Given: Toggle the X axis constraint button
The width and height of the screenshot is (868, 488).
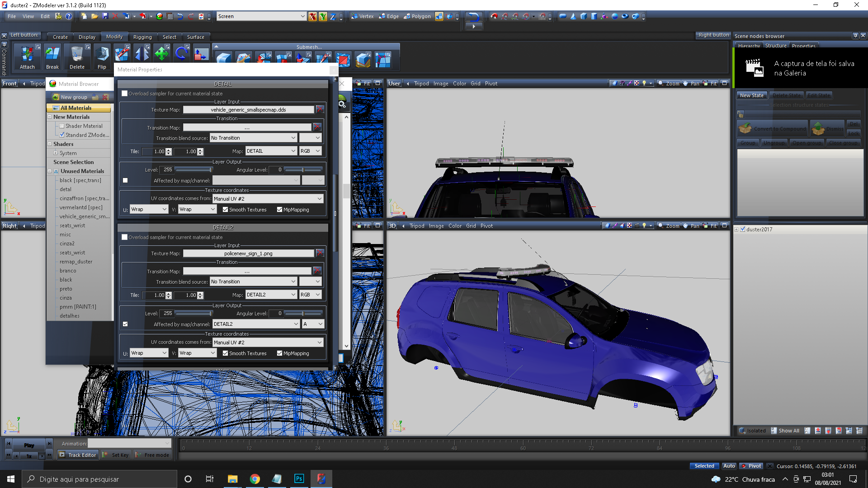Looking at the screenshot, I should (x=312, y=16).
